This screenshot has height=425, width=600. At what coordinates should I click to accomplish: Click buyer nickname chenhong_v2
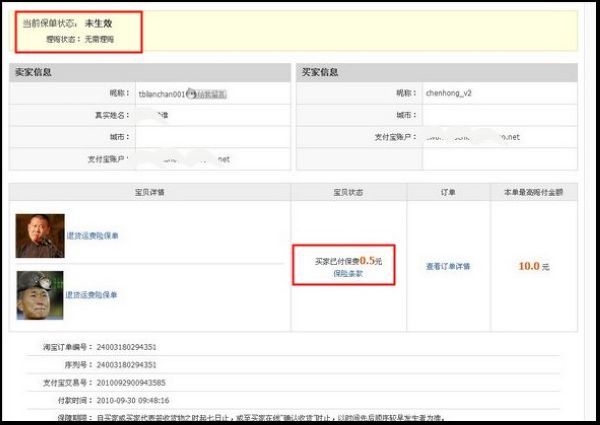(449, 92)
